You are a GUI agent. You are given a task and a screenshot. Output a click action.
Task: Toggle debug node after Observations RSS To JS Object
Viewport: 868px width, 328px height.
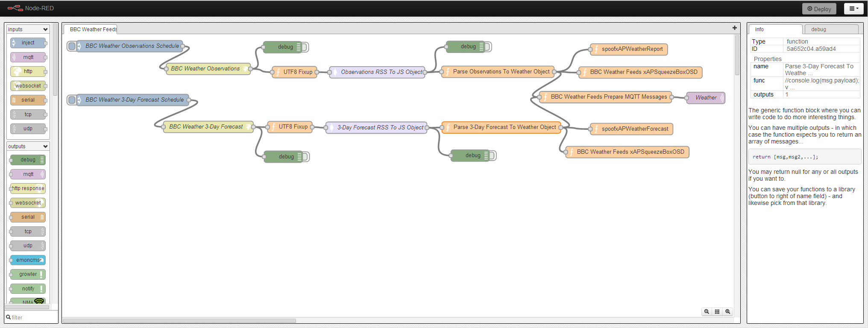point(488,47)
